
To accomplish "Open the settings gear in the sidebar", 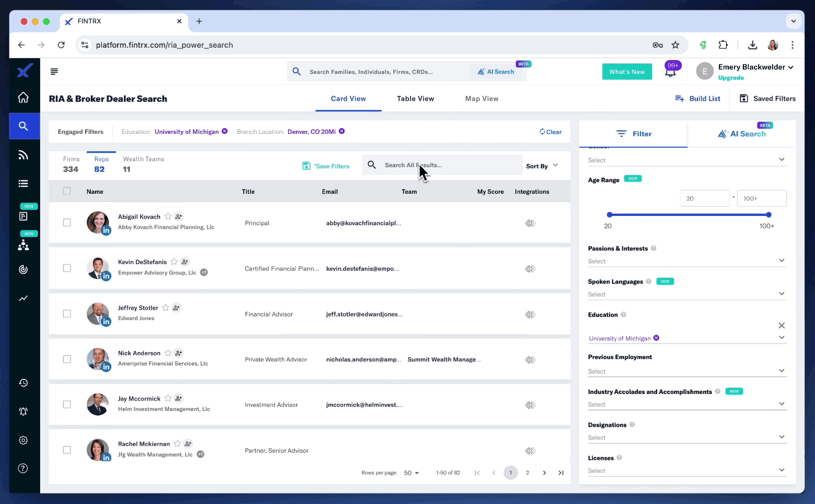I will point(23,440).
